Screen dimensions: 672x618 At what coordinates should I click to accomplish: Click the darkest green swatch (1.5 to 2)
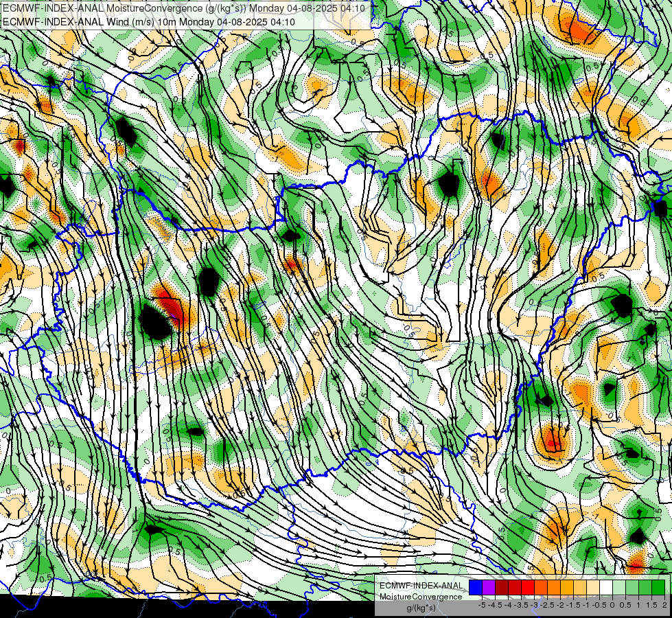[x=658, y=588]
